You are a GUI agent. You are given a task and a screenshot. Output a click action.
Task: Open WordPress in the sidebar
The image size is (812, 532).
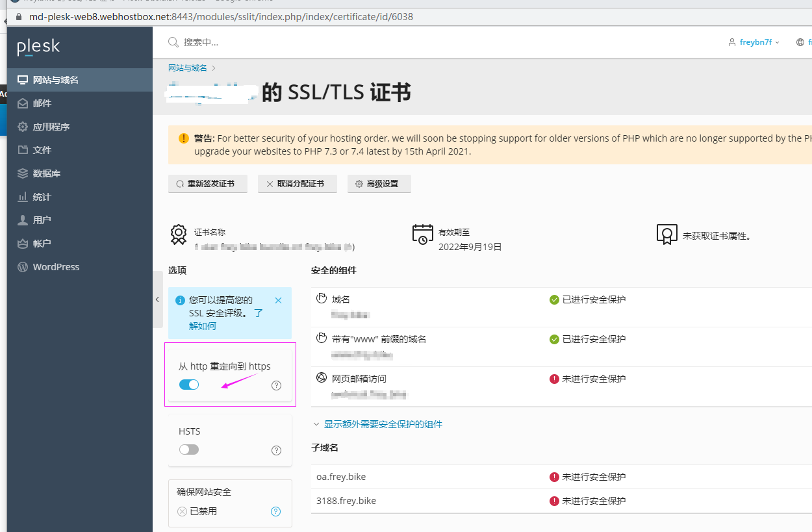(80, 267)
